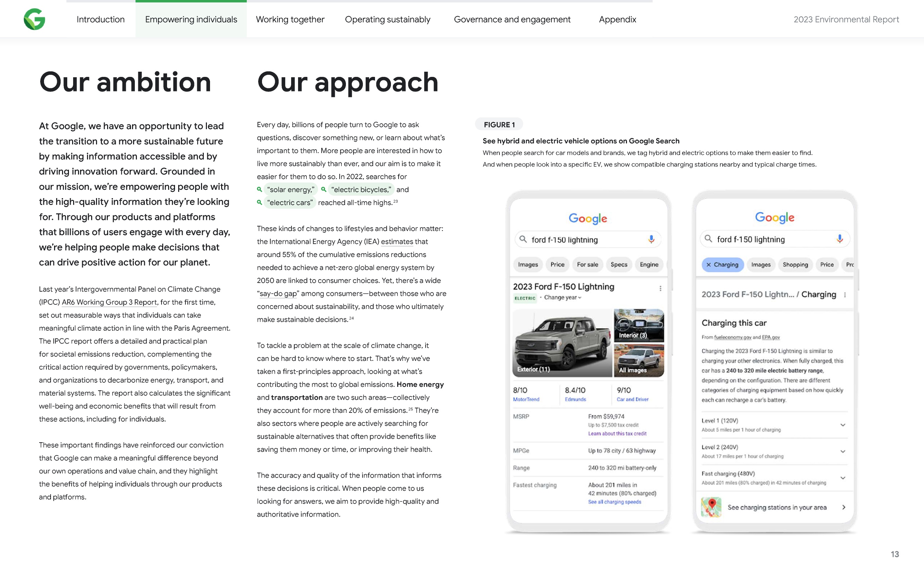Open the Operating sustainably tab
The width and height of the screenshot is (924, 577).
387,19
